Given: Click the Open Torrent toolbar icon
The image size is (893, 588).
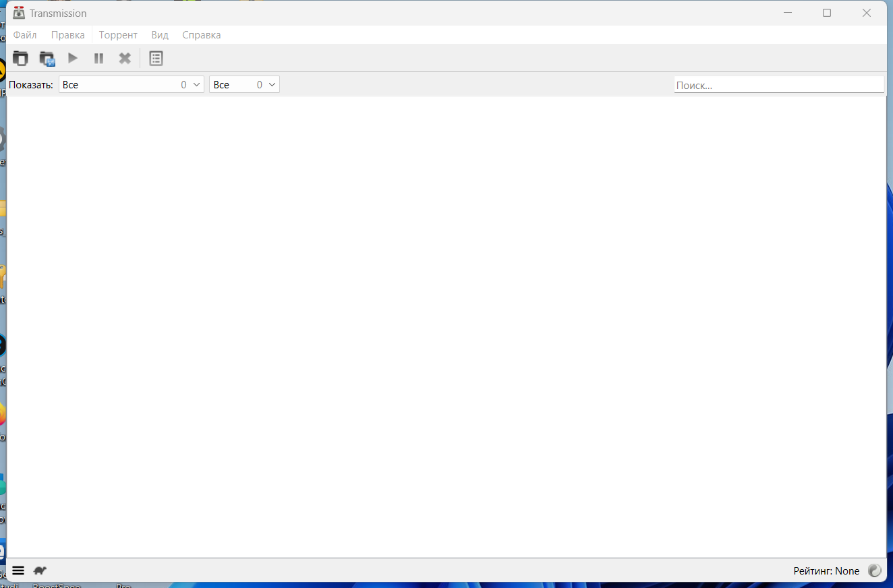Looking at the screenshot, I should (x=20, y=59).
